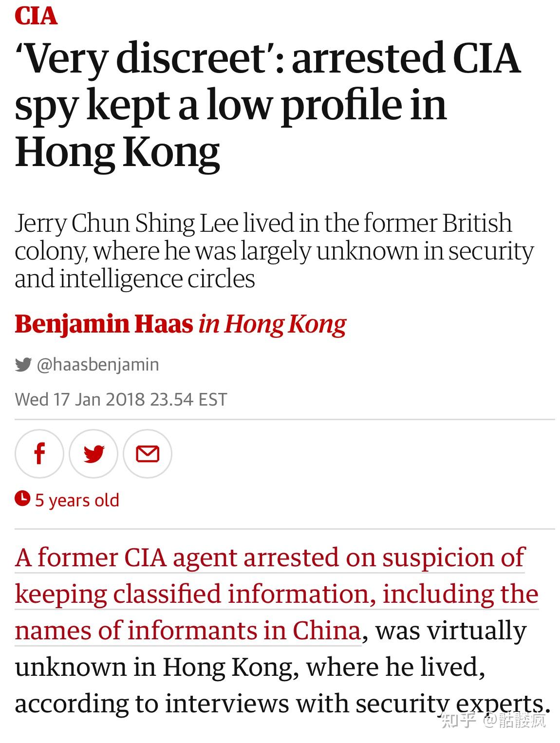
Task: Click the "5 years old" age label
Action: coord(77,500)
